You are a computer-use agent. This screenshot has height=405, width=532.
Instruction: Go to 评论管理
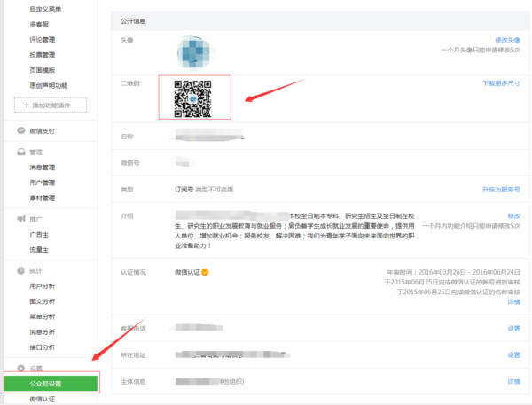pyautogui.click(x=42, y=39)
